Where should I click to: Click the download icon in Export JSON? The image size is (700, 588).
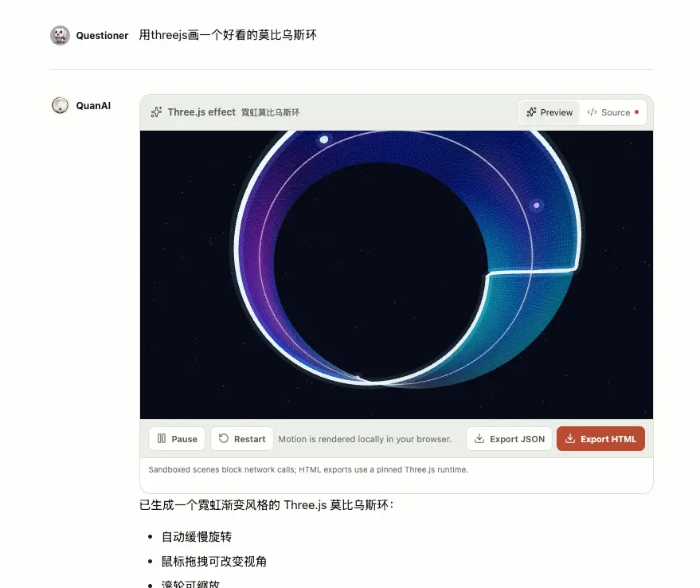[x=479, y=438]
